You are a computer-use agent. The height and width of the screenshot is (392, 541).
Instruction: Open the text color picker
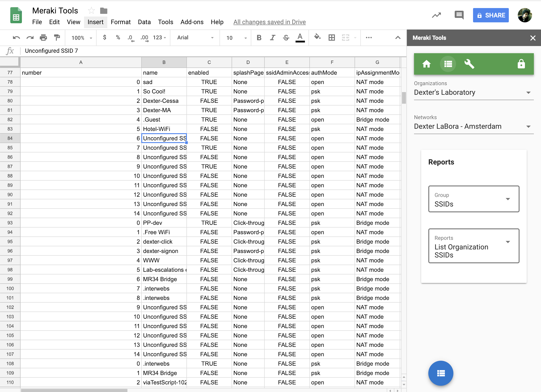300,38
